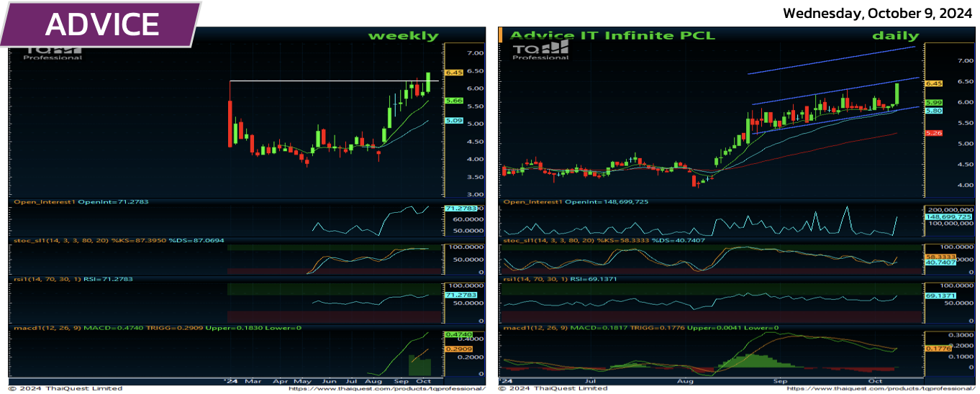Image resolution: width=980 pixels, height=394 pixels.
Task: Click the cyan 5.09 price tag
Action: [x=453, y=121]
